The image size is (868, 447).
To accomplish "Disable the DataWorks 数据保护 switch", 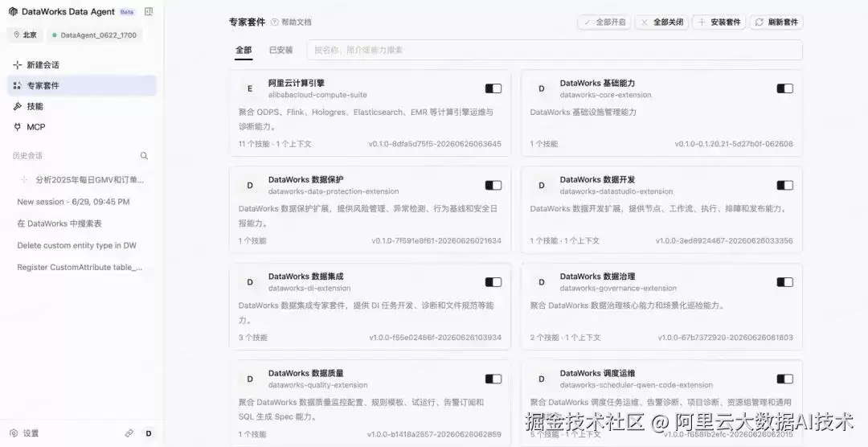I will coord(493,185).
